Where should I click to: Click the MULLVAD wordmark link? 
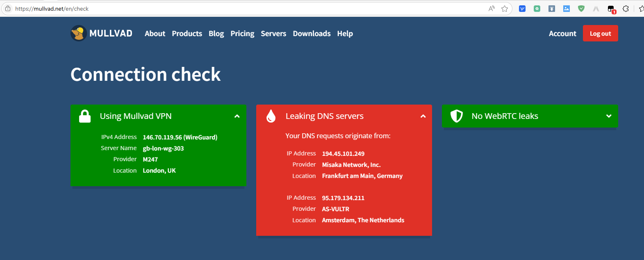(x=111, y=34)
